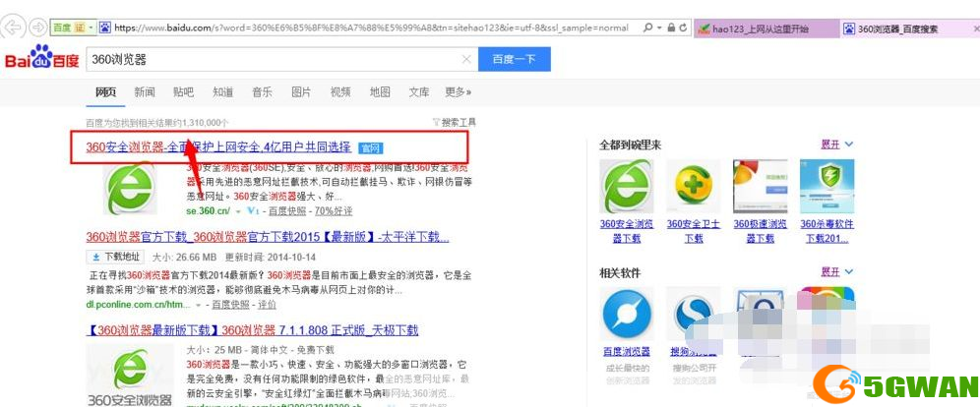Open the 百度浏览器 text link
This screenshot has height=407, width=980.
[627, 351]
